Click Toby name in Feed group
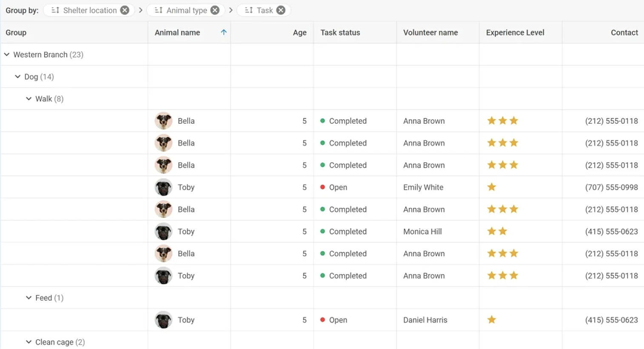The image size is (644, 349). [x=186, y=320]
